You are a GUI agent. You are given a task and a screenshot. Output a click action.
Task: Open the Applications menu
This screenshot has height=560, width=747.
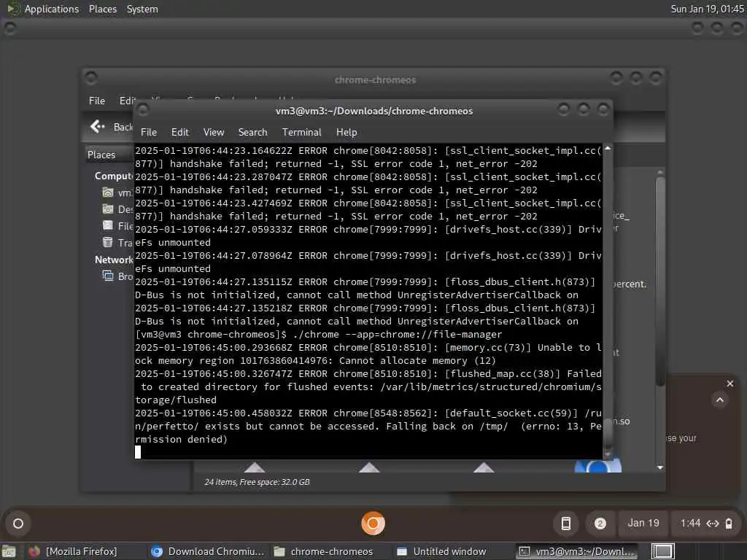(52, 9)
